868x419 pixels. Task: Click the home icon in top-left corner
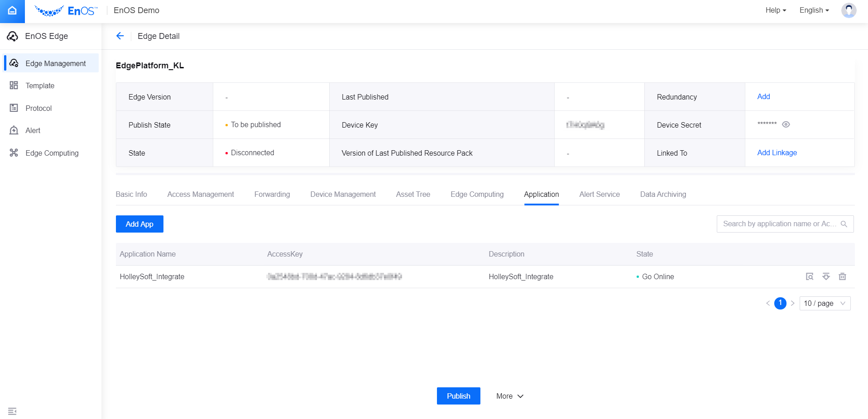[12, 11]
